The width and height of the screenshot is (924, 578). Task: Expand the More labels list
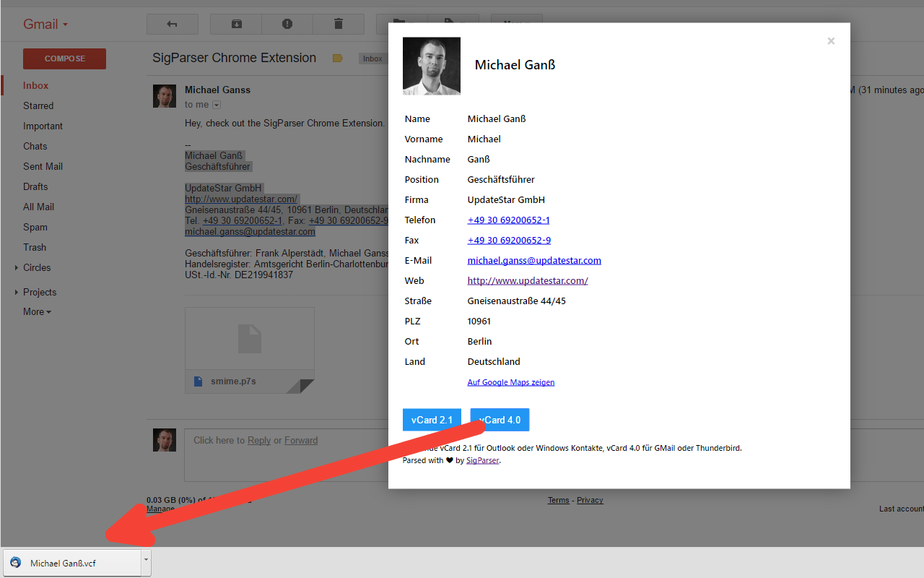(x=37, y=312)
